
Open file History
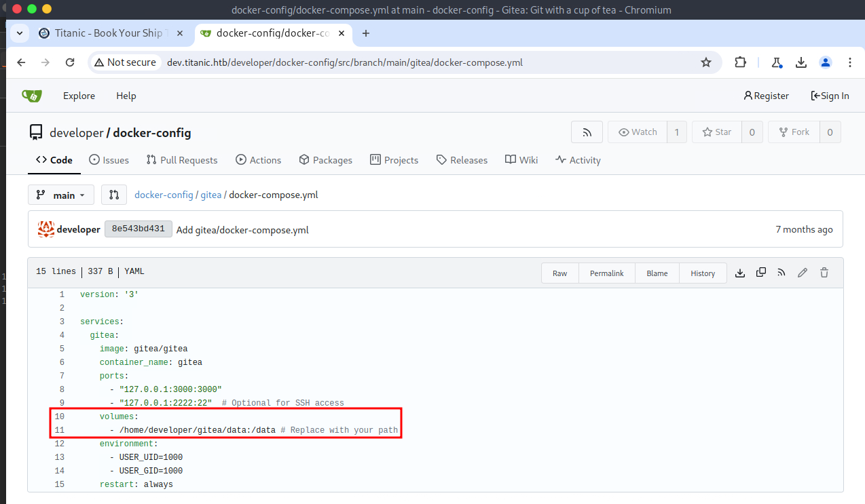pos(703,273)
